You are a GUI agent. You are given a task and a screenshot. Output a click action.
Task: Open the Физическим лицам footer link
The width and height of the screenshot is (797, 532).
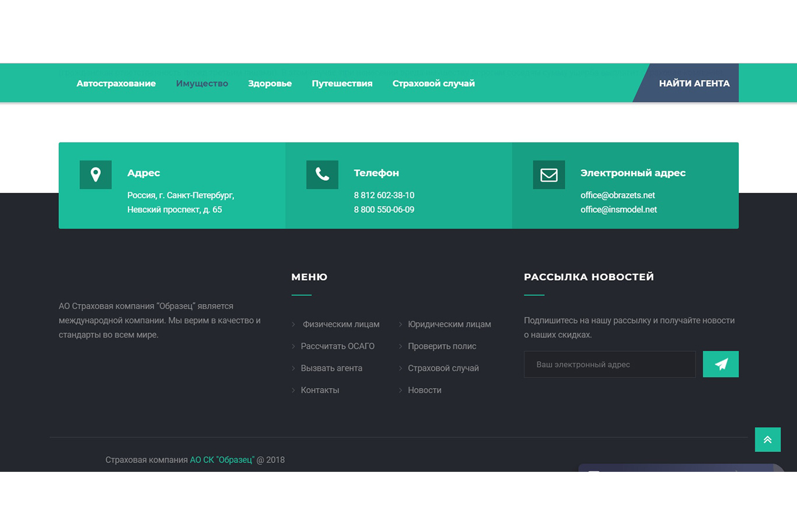341,324
